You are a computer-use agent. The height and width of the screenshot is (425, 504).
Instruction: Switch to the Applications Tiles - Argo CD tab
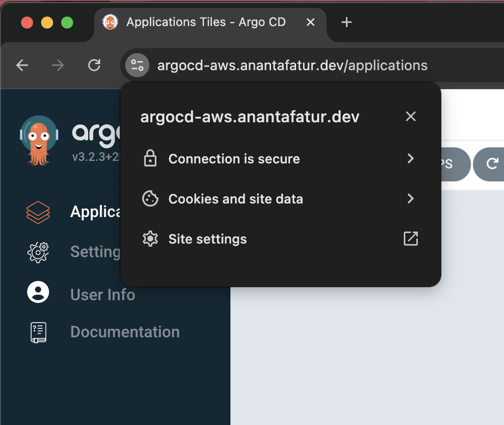(205, 22)
